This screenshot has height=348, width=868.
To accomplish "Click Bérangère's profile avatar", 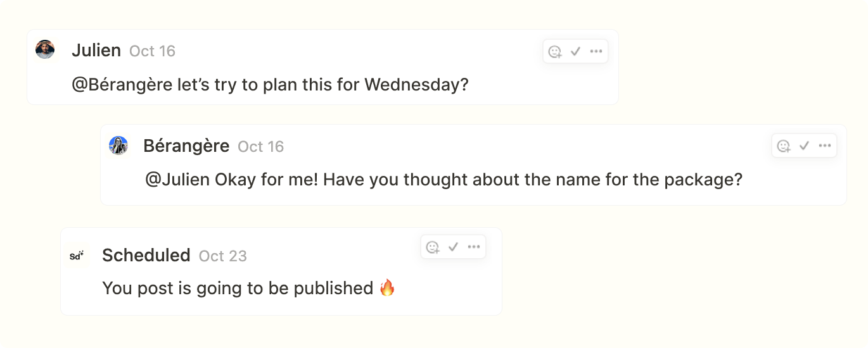I will pyautogui.click(x=118, y=146).
